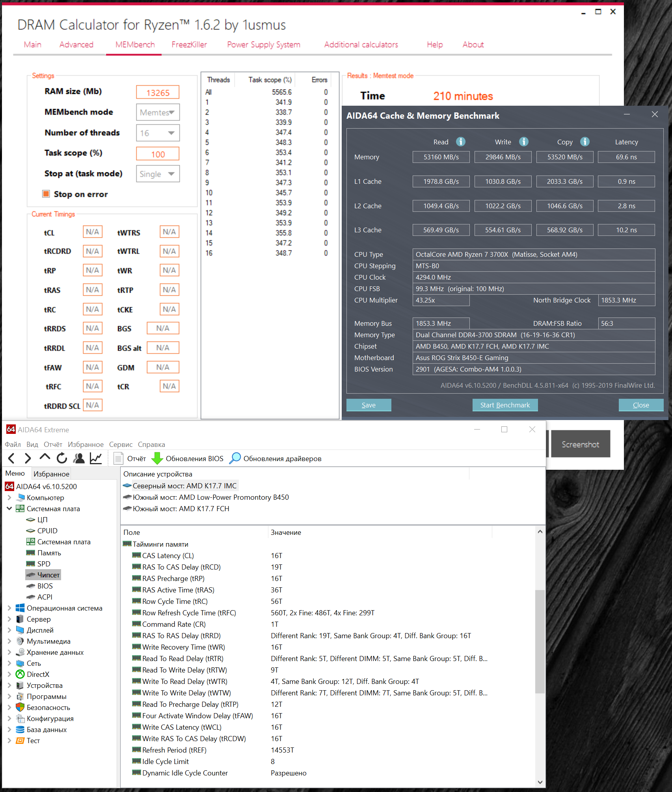
Task: Toggle the Stop on error checkbox
Action: [x=46, y=194]
